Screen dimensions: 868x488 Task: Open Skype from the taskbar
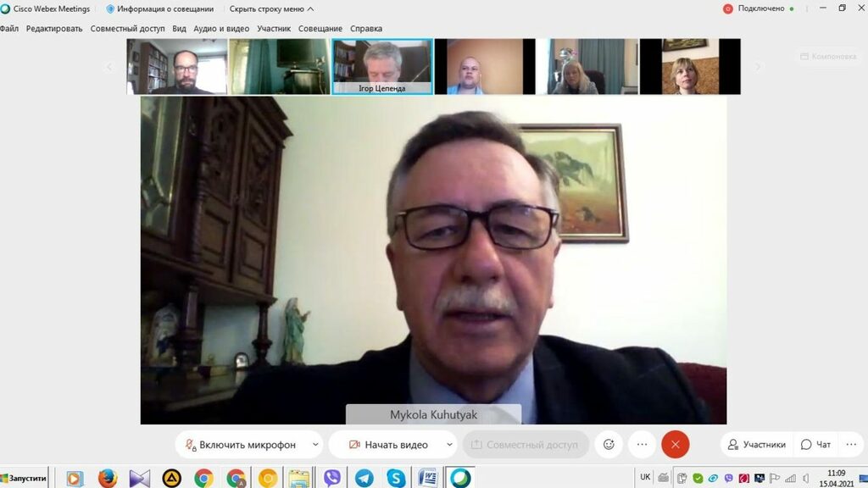[x=395, y=478]
